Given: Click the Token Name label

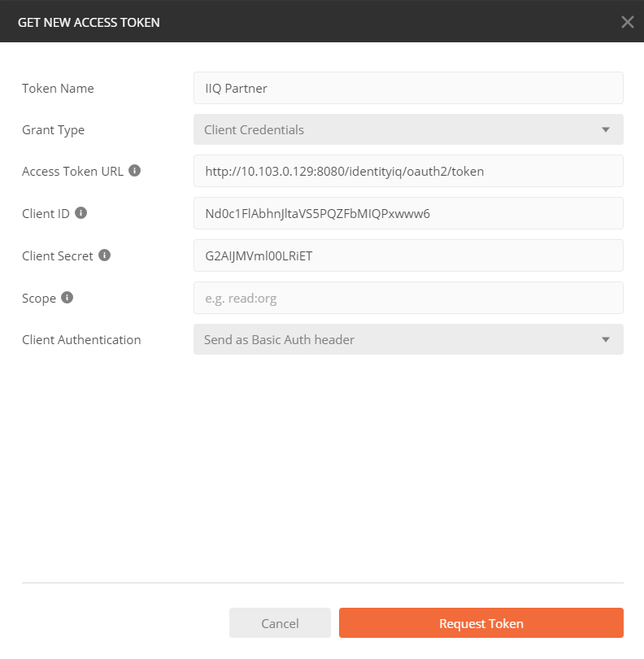Looking at the screenshot, I should click(58, 89).
